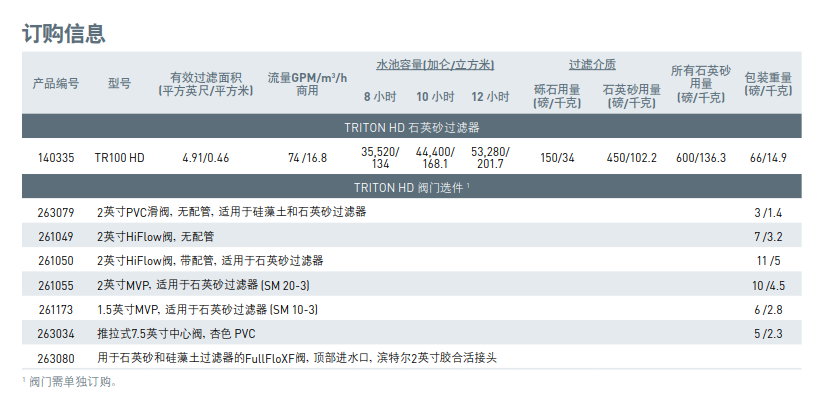The width and height of the screenshot is (833, 406).
Task: Click the 2英寸HiFlow阀, 带配管 description
Action: [x=210, y=260]
